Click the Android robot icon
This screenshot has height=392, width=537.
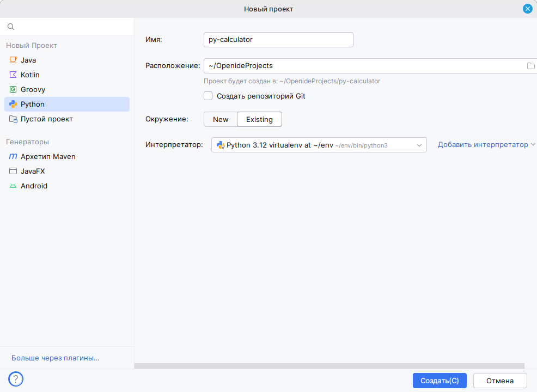pos(13,186)
